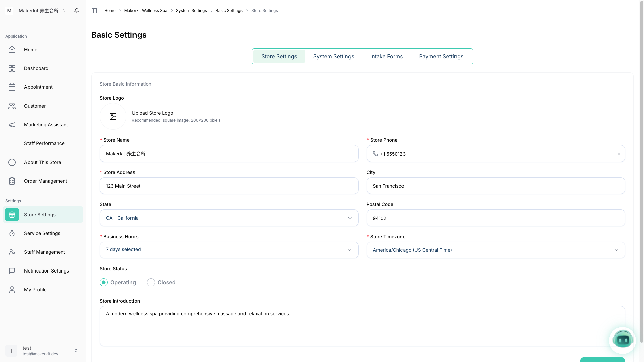This screenshot has height=362, width=644.
Task: Open the chatbot robot assistant icon
Action: [623, 340]
